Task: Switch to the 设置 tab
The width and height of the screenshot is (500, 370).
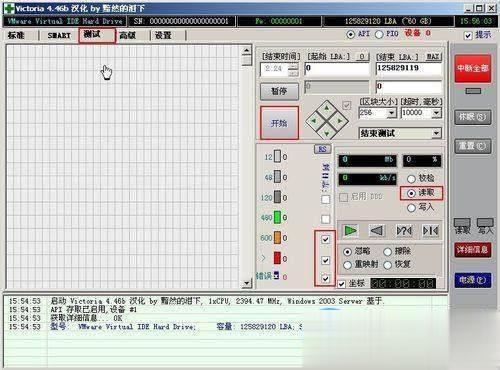Action: tap(163, 35)
